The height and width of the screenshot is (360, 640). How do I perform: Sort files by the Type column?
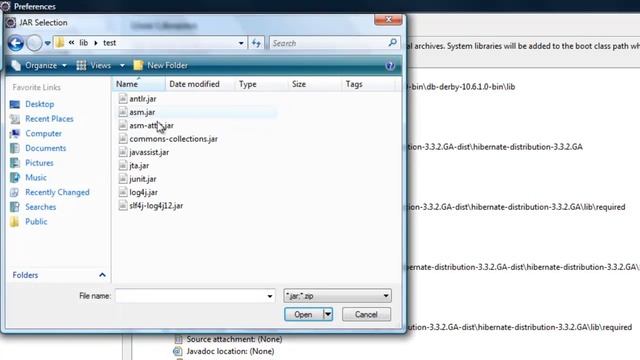tap(261, 84)
